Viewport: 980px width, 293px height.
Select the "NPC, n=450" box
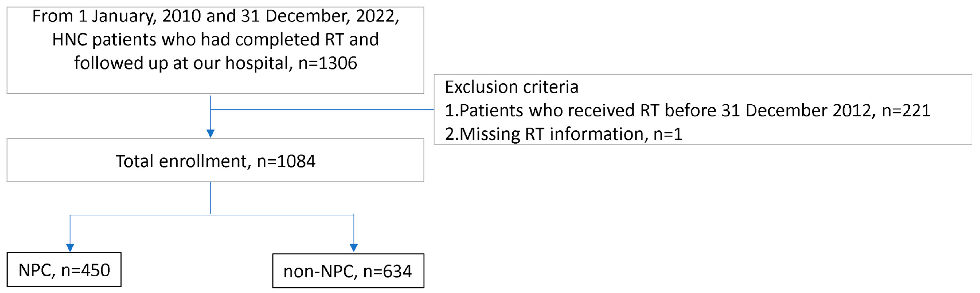64,270
